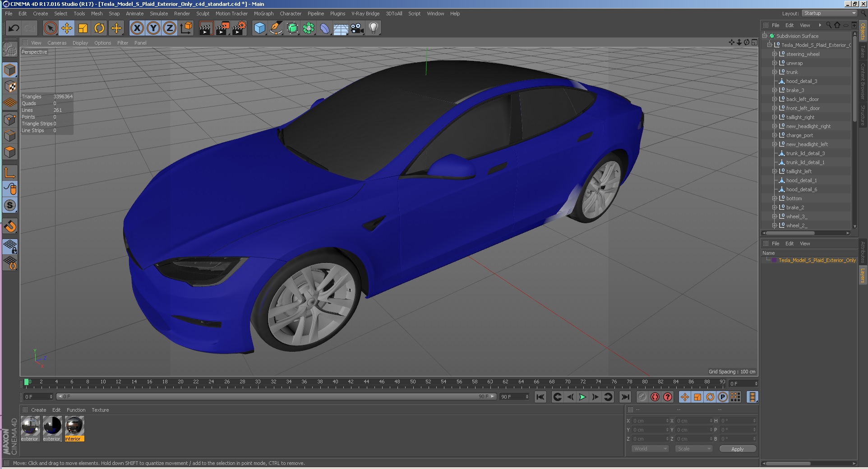This screenshot has width=868, height=469.
Task: Open the spline Pen tool
Action: click(276, 28)
